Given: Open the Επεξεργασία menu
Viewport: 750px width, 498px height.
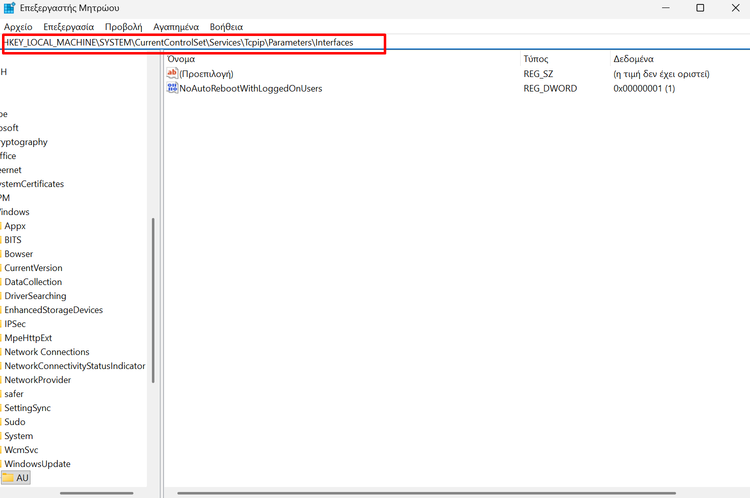Looking at the screenshot, I should pyautogui.click(x=68, y=27).
